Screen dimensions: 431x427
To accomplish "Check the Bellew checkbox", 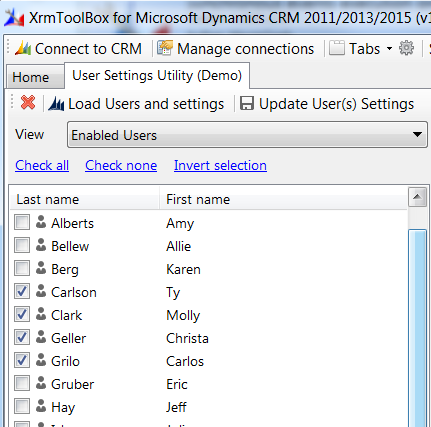I will coord(22,245).
